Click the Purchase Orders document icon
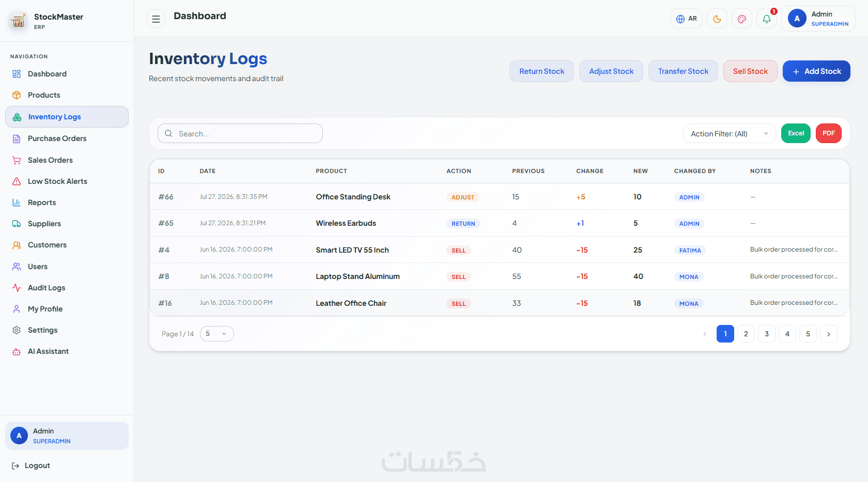Viewport: 868px width, 482px height. (x=17, y=138)
